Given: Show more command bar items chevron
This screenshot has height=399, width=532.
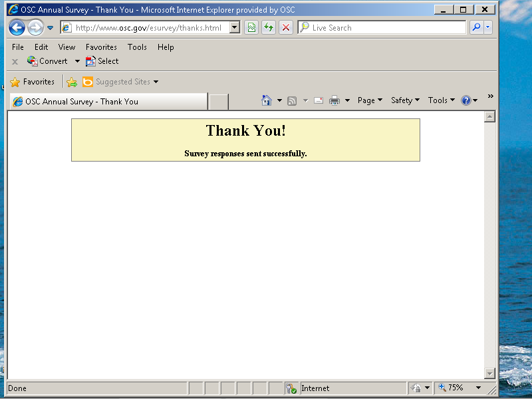Looking at the screenshot, I should (x=490, y=96).
